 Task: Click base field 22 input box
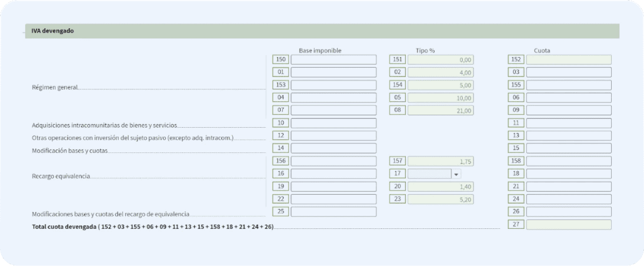333,199
